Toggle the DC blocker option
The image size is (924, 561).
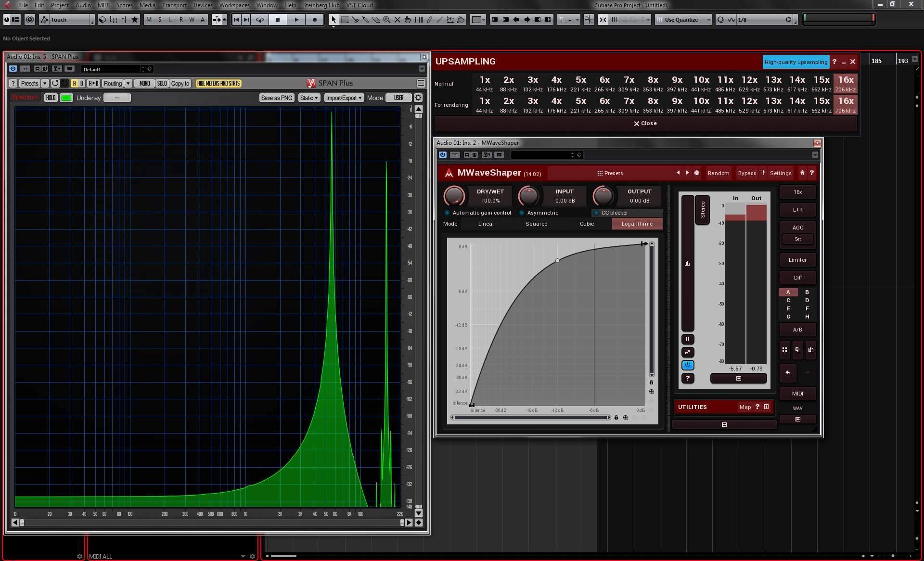pos(596,213)
